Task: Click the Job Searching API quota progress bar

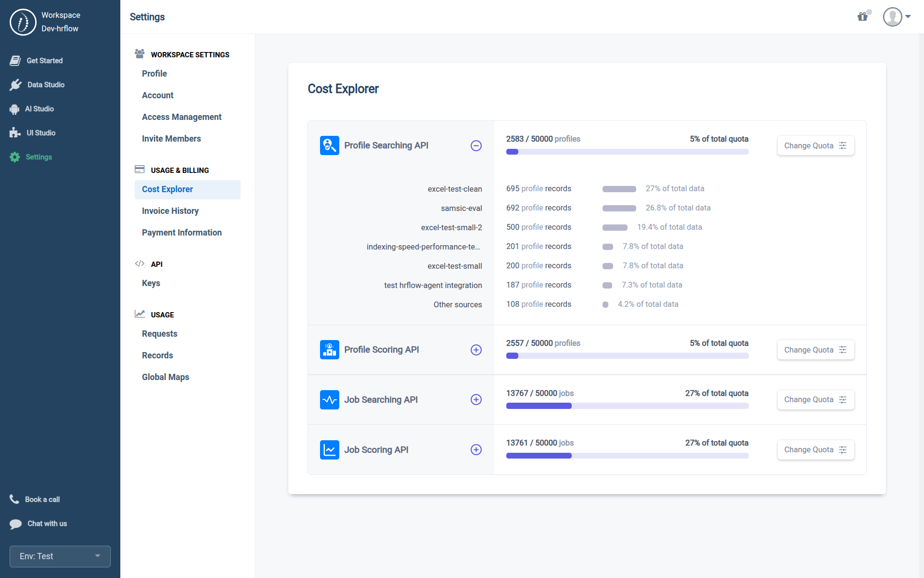Action: [x=627, y=406]
